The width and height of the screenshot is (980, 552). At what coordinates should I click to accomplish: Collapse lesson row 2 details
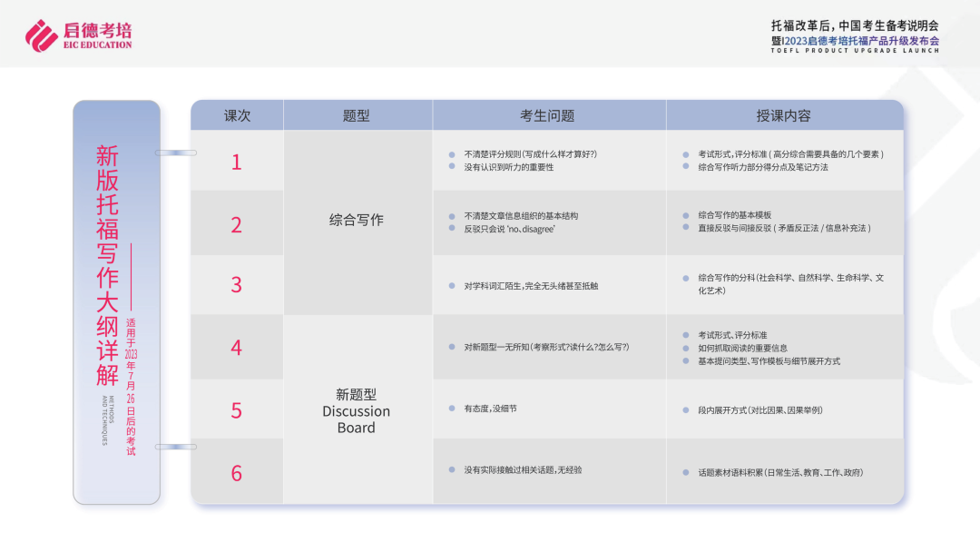236,222
